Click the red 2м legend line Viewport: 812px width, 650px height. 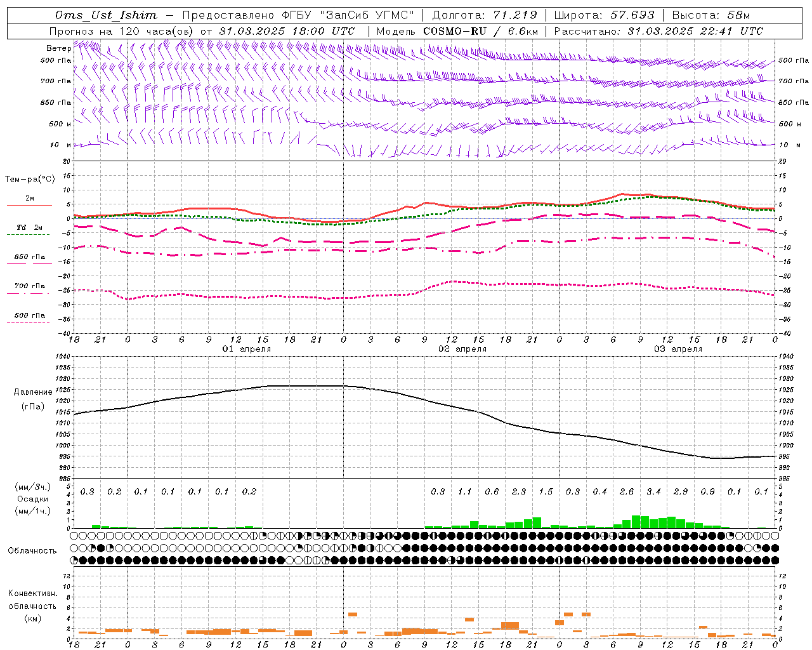[x=29, y=205]
